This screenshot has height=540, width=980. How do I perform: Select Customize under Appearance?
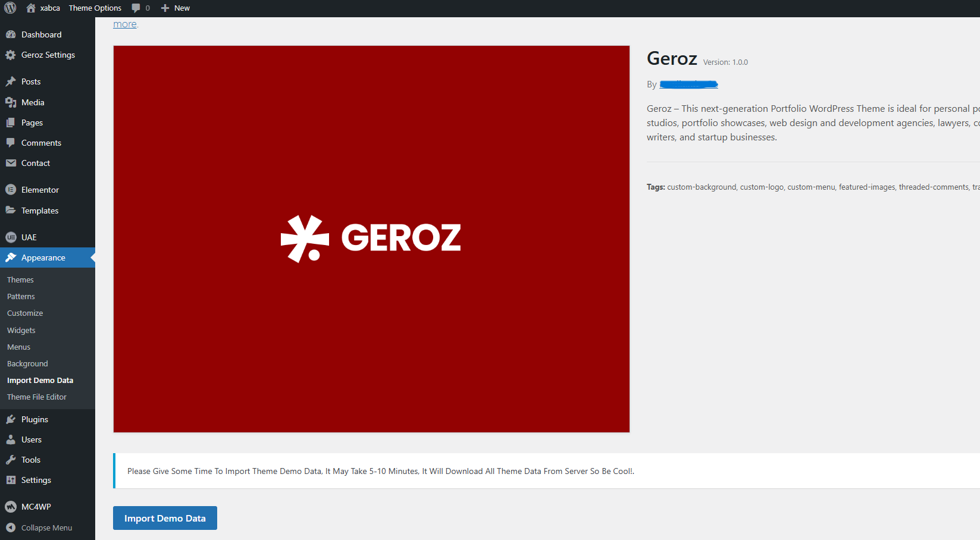(25, 313)
